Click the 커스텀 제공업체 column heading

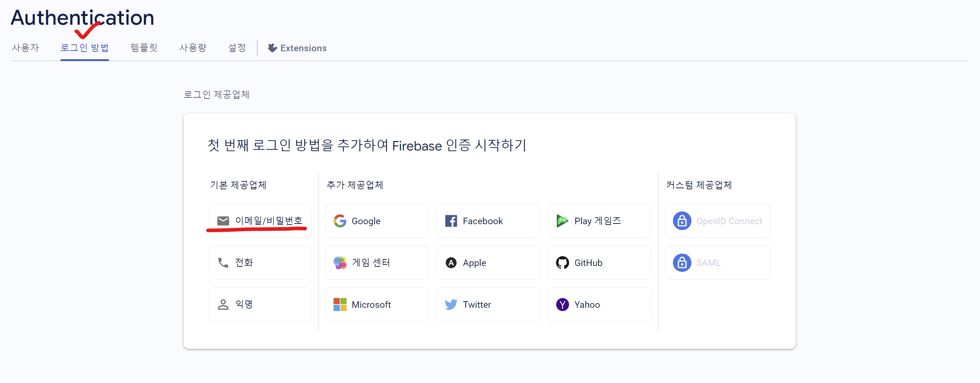point(699,185)
